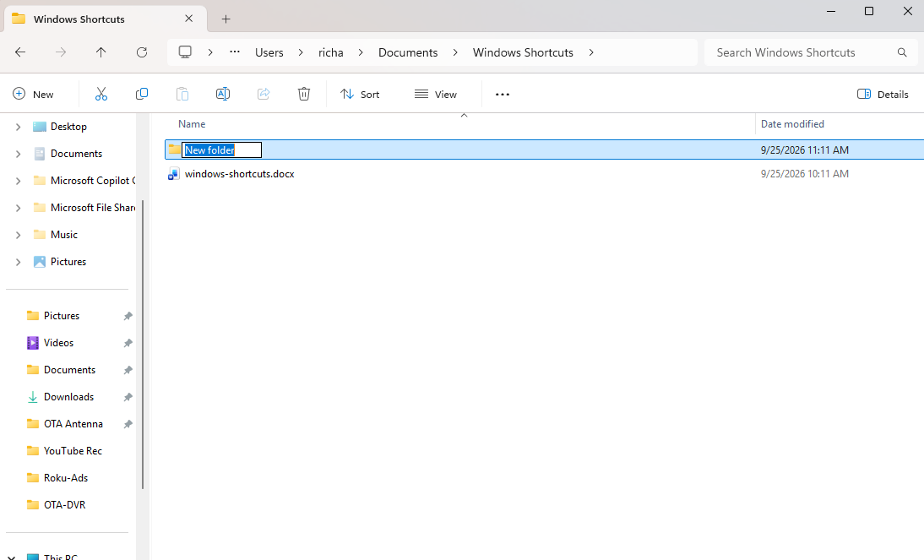Click the Windows Shortcuts breadcrumb
This screenshot has height=560, width=924.
tap(523, 52)
